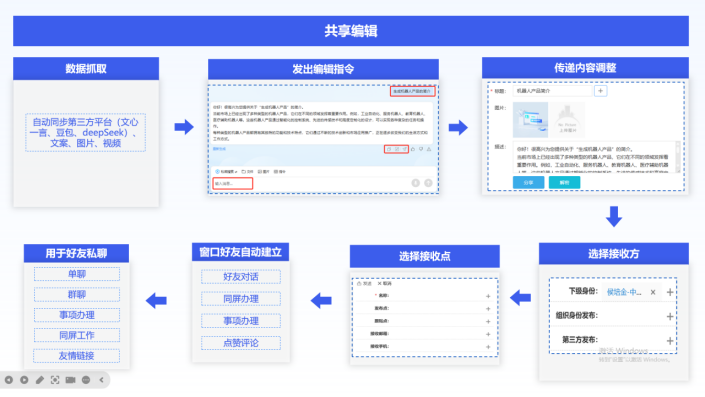The image size is (705, 397).
Task: Click the 发出编辑指令 header
Action: tap(323, 69)
